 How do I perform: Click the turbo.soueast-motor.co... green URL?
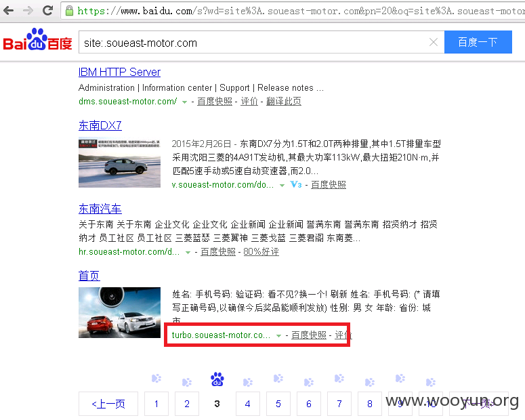click(x=221, y=335)
